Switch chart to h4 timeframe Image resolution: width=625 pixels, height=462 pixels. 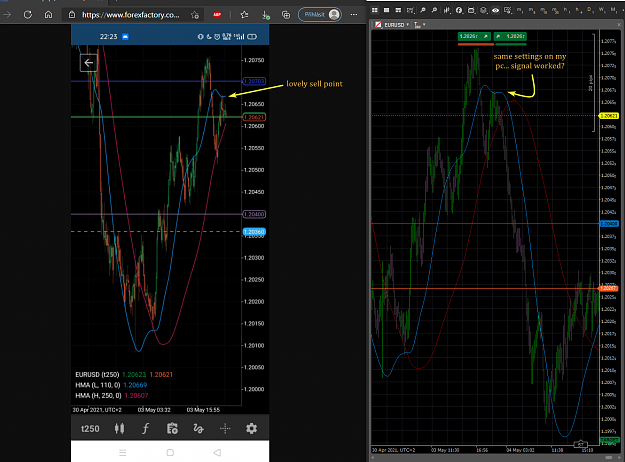click(579, 10)
